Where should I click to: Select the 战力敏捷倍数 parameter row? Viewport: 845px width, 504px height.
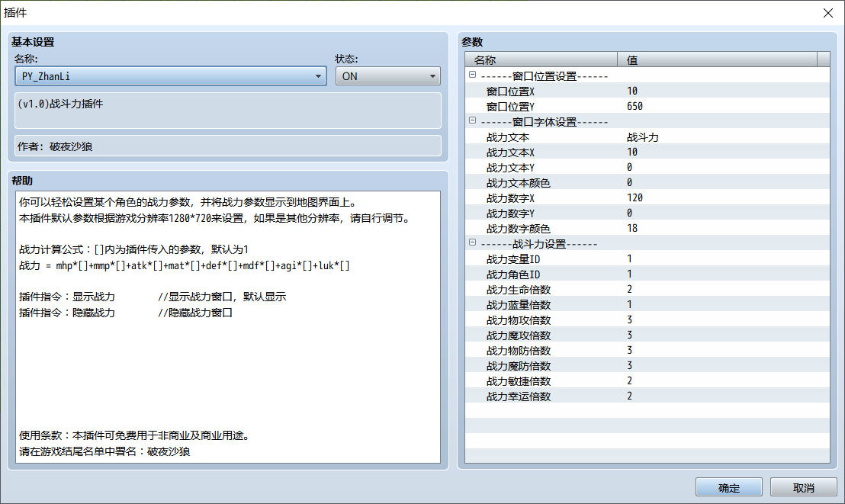647,380
